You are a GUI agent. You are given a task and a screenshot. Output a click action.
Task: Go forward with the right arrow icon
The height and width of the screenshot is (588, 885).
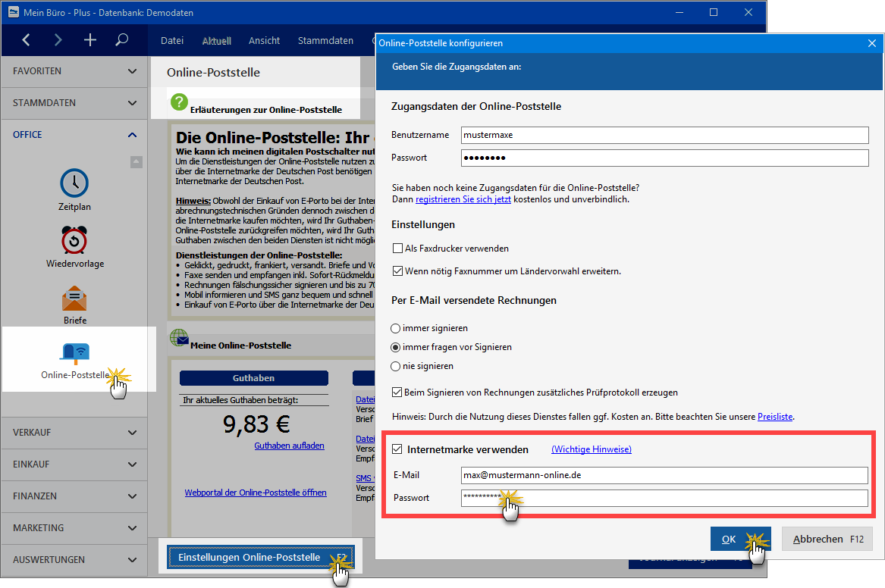[58, 40]
